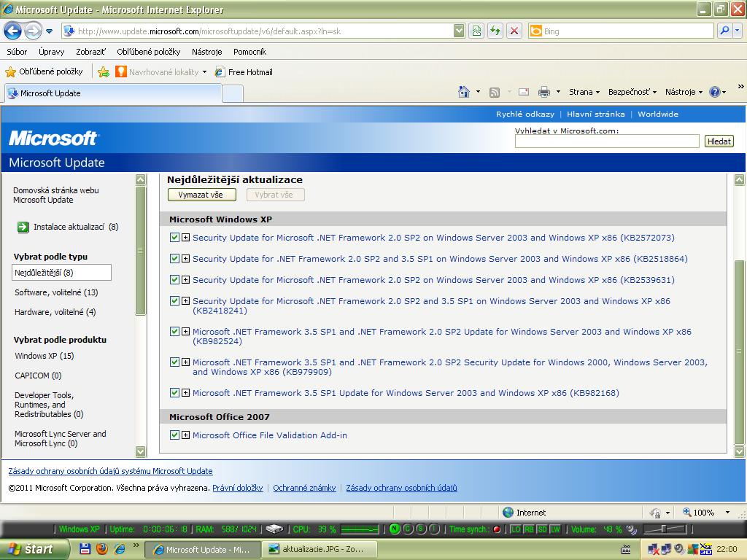Expand details for the KB2572073 update
This screenshot has width=747, height=560.
(x=186, y=238)
